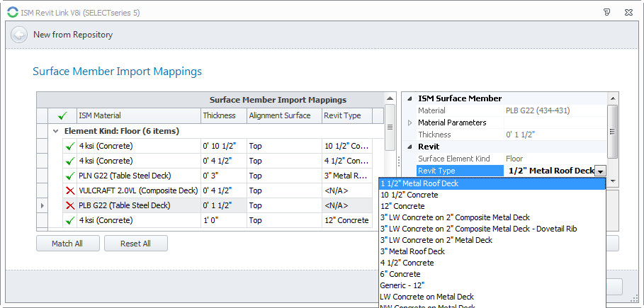Screen dimensions: 644x308
Task: Select 3" LW Concrete on 2" Composite Metal Deck
Action: pos(492,217)
